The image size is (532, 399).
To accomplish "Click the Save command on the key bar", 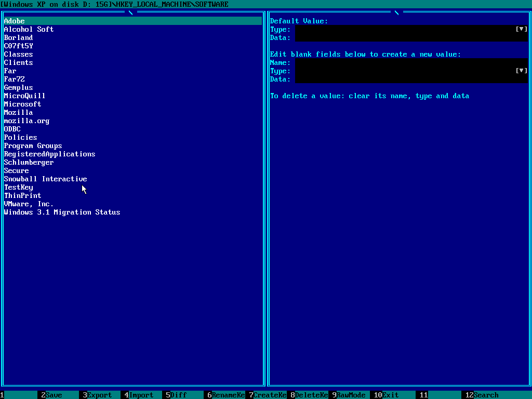I will (52, 395).
